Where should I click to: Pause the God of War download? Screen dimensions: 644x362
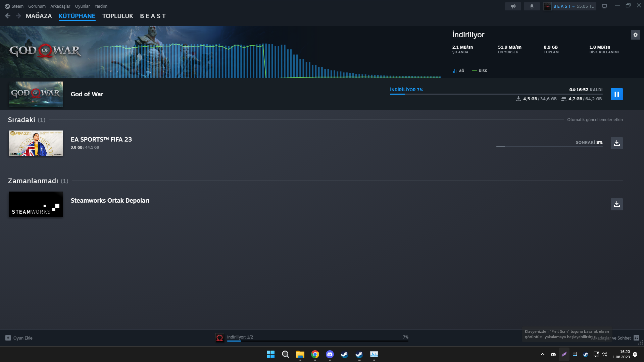[617, 94]
